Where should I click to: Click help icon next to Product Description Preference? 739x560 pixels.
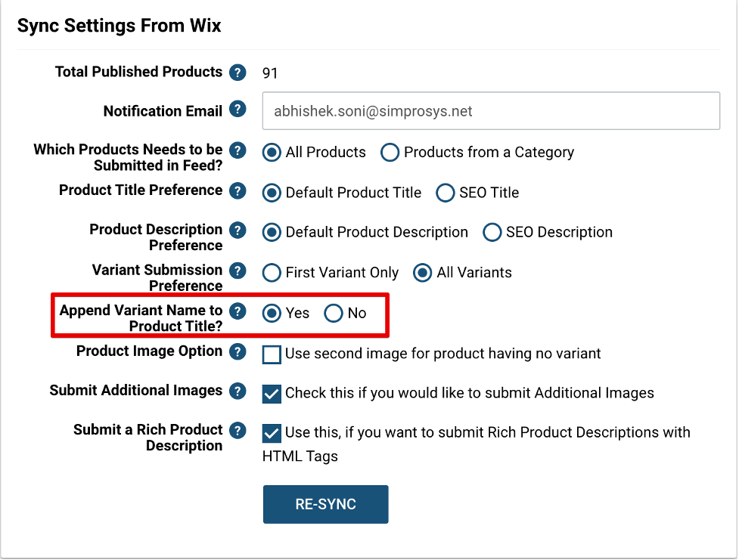(x=238, y=230)
